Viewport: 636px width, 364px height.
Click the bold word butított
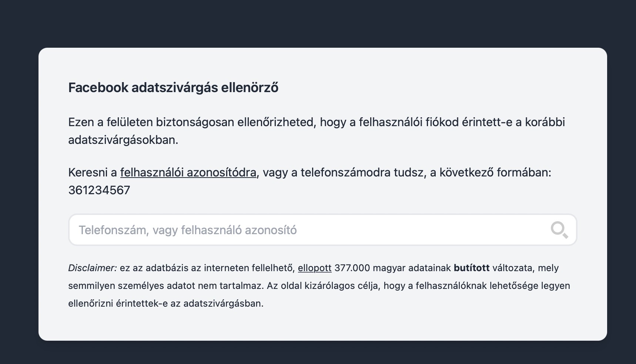tap(471, 268)
